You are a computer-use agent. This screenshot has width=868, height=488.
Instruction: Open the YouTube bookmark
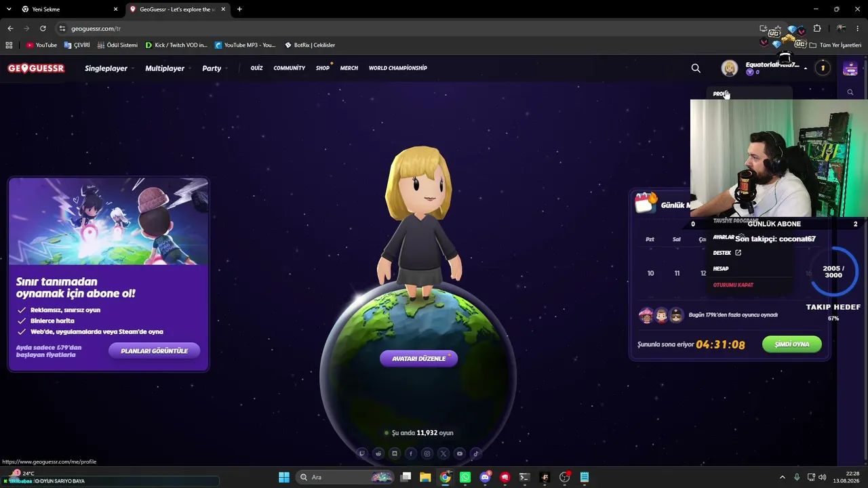point(41,45)
